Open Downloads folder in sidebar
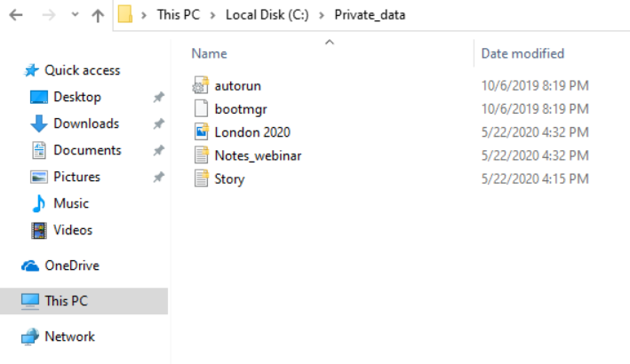This screenshot has width=630, height=364. pyautogui.click(x=85, y=123)
